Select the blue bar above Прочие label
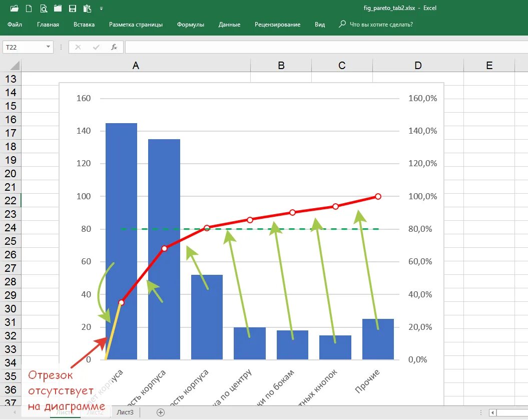This screenshot has width=528, height=420. click(x=378, y=339)
